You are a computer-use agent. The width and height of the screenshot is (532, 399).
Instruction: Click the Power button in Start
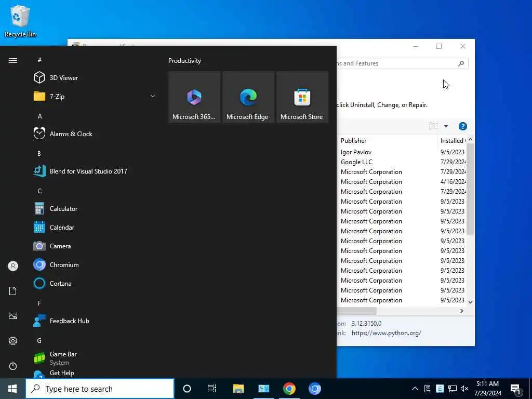13,366
